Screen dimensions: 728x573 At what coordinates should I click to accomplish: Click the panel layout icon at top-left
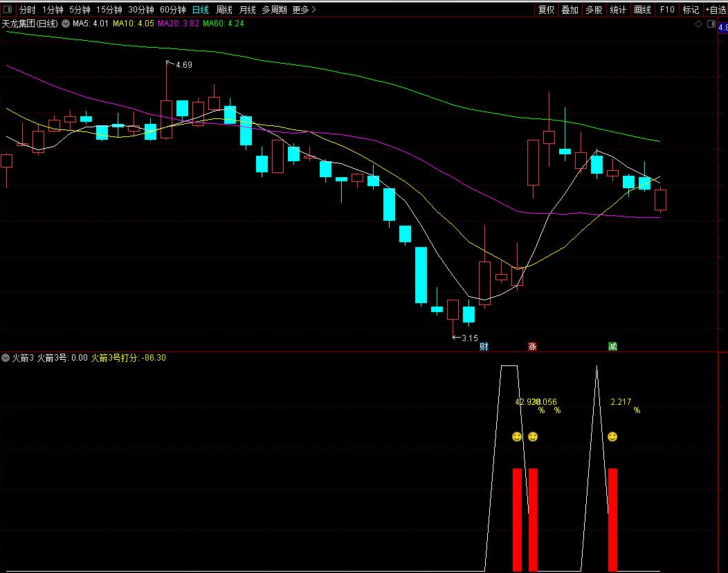(x=8, y=9)
